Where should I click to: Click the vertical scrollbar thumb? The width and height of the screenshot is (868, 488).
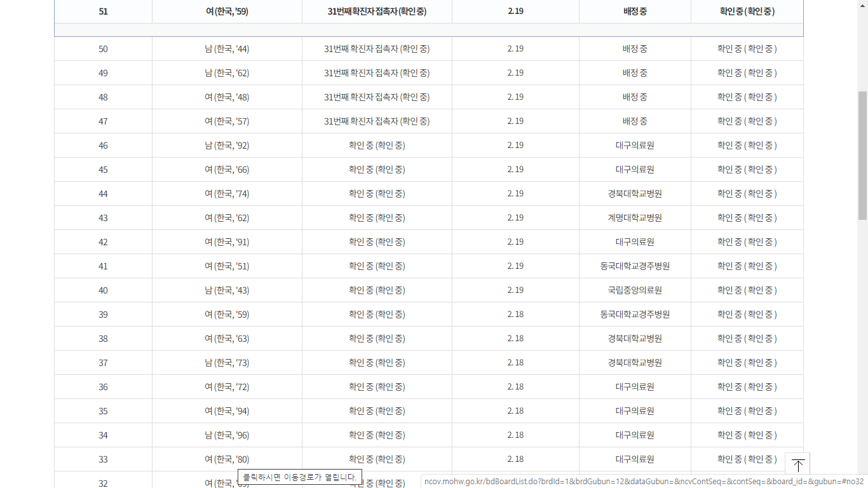pos(862,155)
